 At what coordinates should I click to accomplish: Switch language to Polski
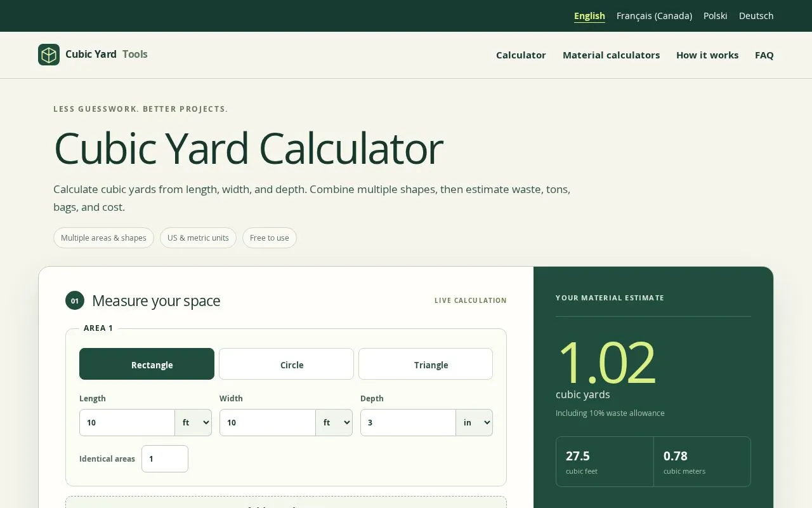click(x=715, y=16)
